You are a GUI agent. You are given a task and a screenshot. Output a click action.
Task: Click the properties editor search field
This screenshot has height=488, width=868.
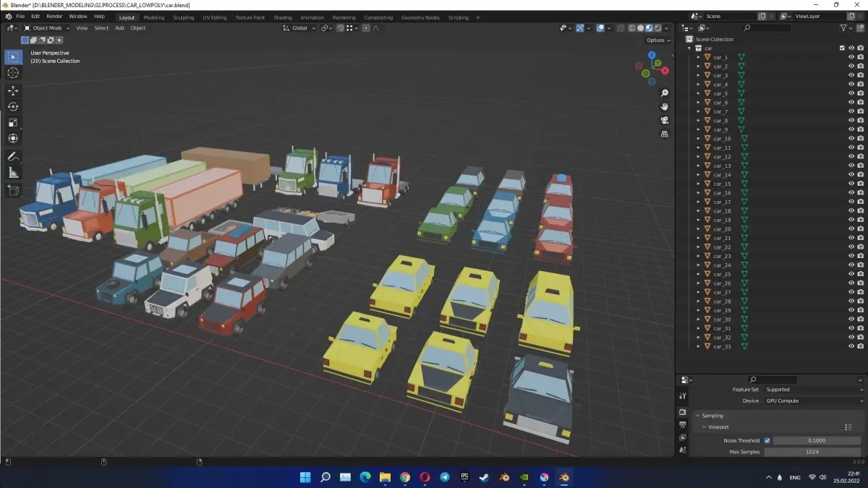(x=772, y=380)
